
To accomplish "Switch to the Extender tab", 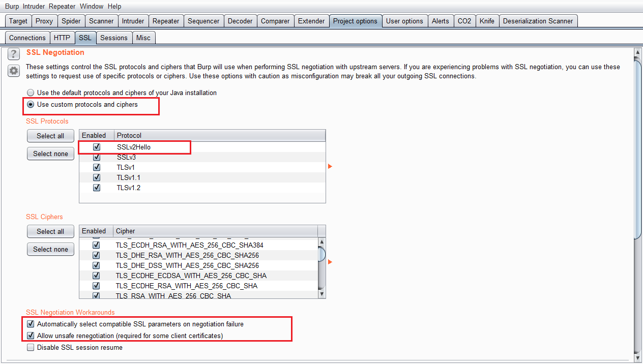I will [x=311, y=21].
